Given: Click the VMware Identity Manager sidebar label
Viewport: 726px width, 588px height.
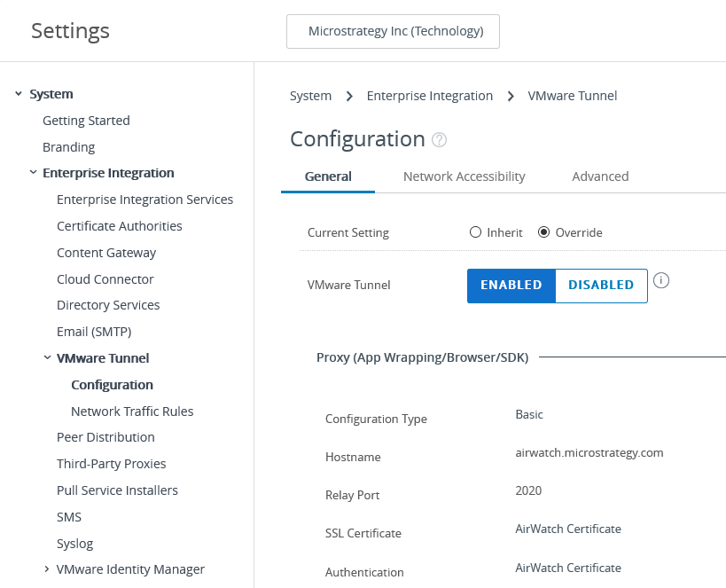Looking at the screenshot, I should (130, 569).
